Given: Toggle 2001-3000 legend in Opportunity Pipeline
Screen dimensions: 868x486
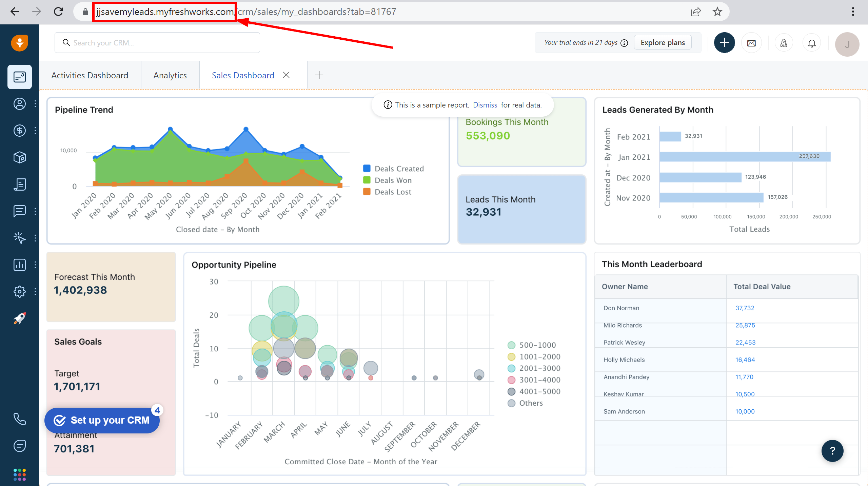Looking at the screenshot, I should 512,368.
